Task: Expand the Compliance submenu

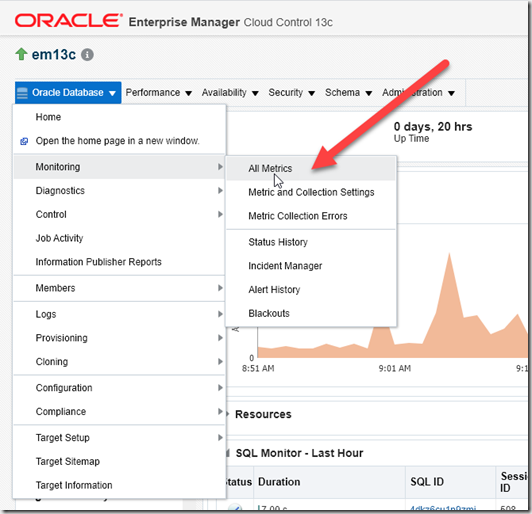Action: (x=119, y=412)
